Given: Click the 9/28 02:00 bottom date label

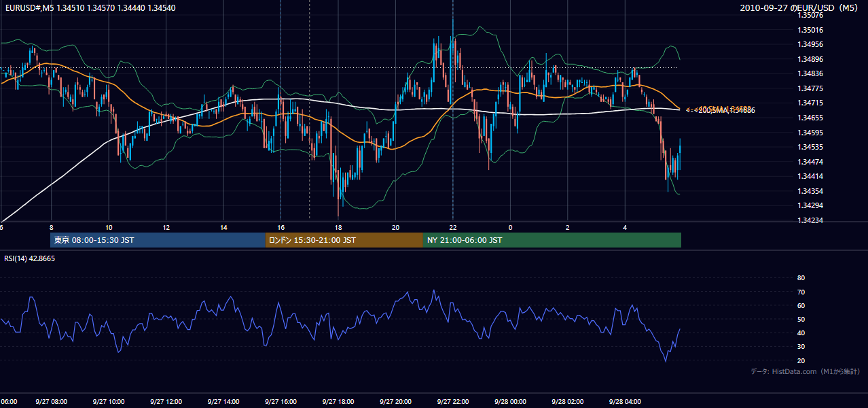Looking at the screenshot, I should (x=568, y=402).
